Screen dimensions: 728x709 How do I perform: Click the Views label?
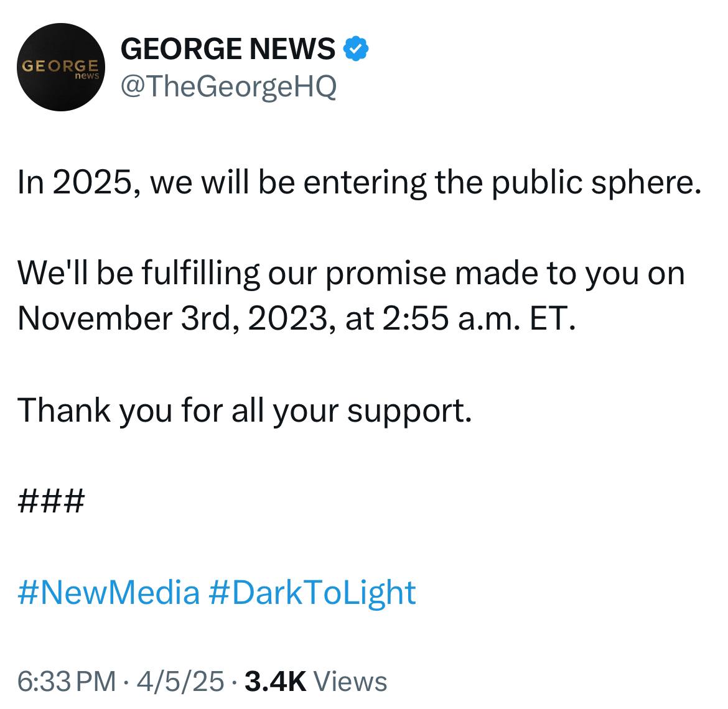point(350,681)
